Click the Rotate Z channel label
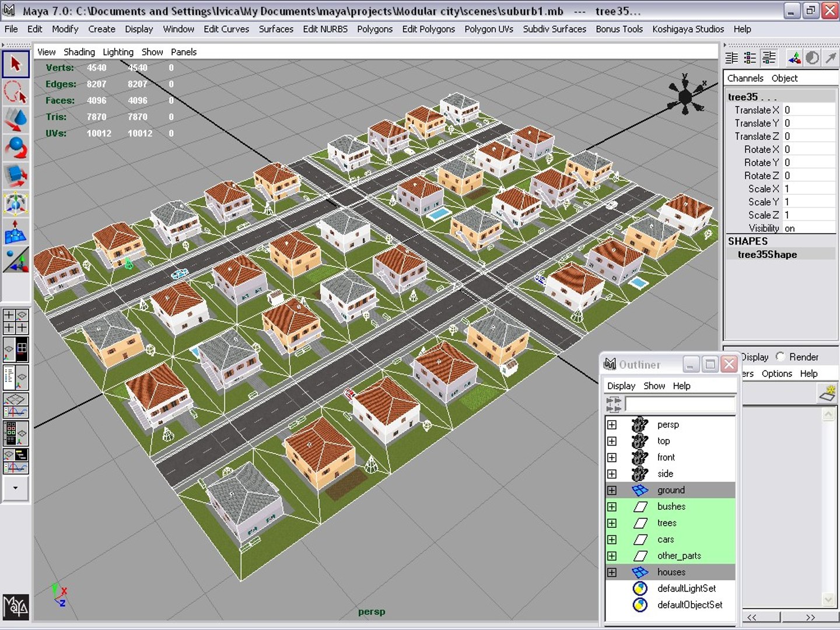Viewport: 840px width, 630px height. (x=761, y=176)
